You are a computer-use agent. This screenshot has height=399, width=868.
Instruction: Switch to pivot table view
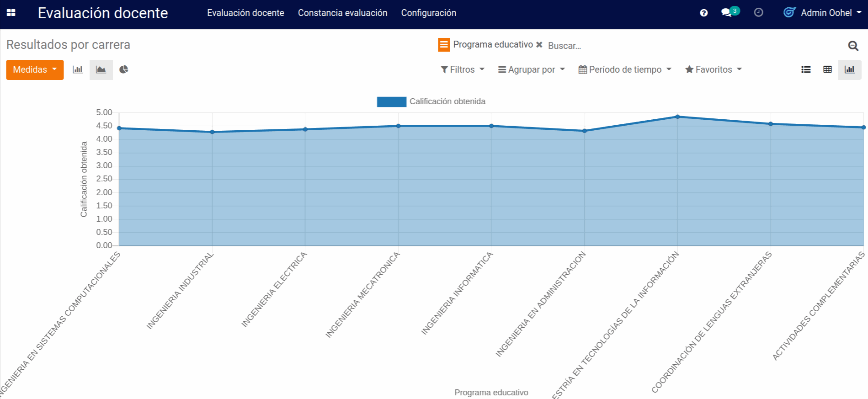827,69
